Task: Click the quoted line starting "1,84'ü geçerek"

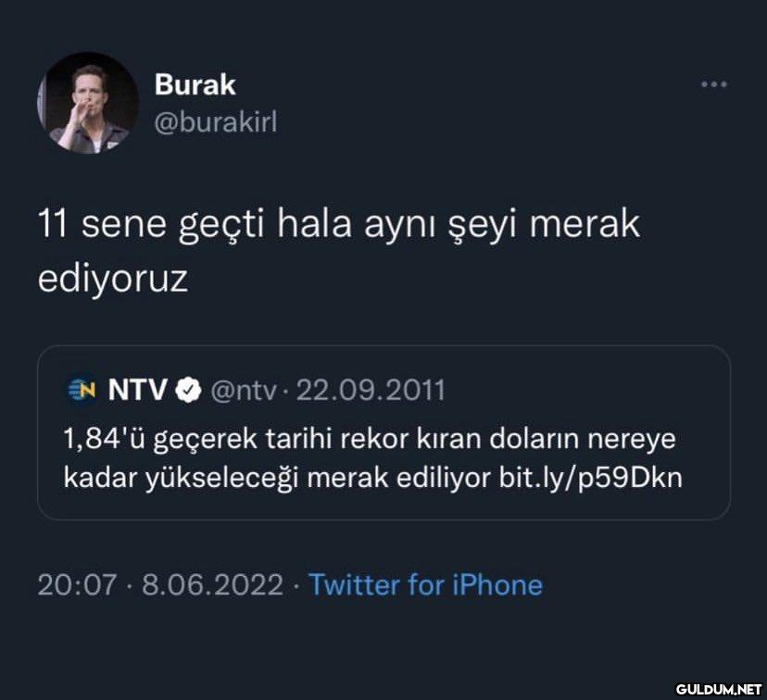Action: 370,439
